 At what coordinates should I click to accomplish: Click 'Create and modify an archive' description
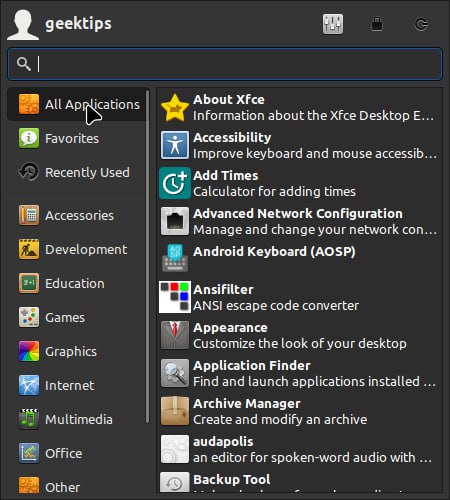click(x=280, y=420)
